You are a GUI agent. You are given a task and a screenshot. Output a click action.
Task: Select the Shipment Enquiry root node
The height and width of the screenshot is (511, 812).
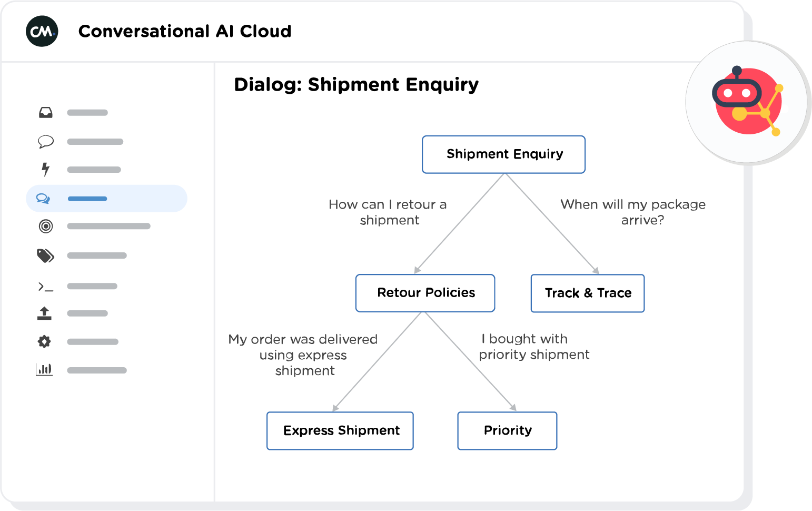[x=504, y=154]
